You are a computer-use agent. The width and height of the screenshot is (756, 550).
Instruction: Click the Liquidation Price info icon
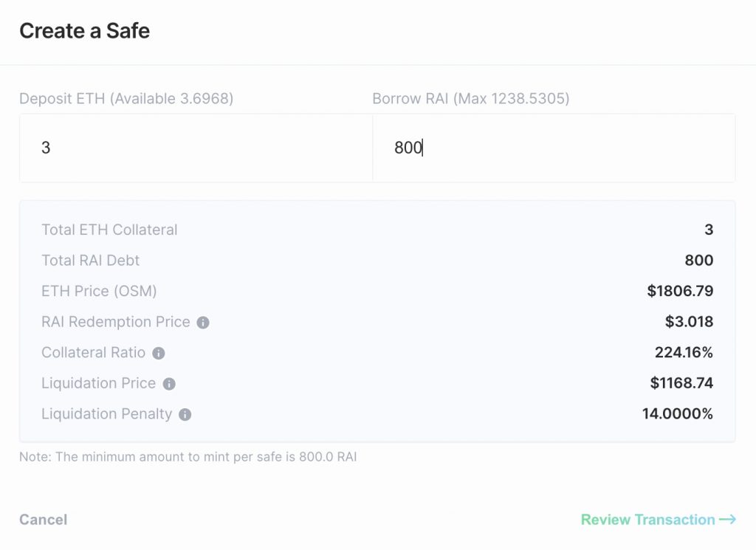point(169,384)
